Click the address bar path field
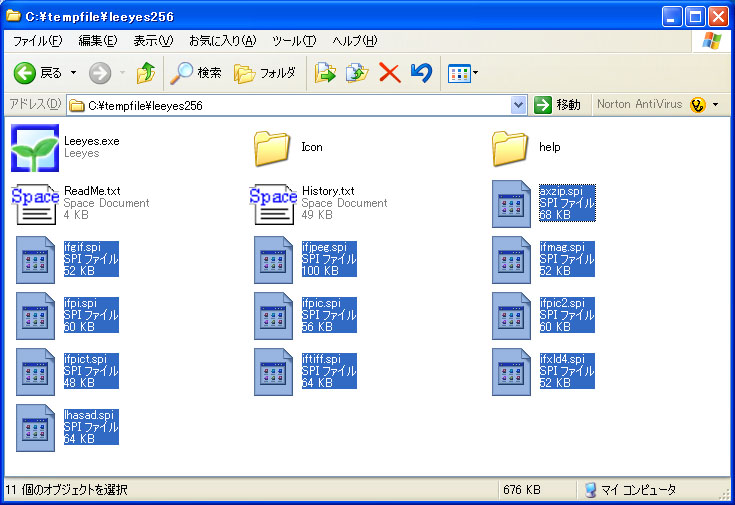The image size is (735, 505). coord(290,106)
